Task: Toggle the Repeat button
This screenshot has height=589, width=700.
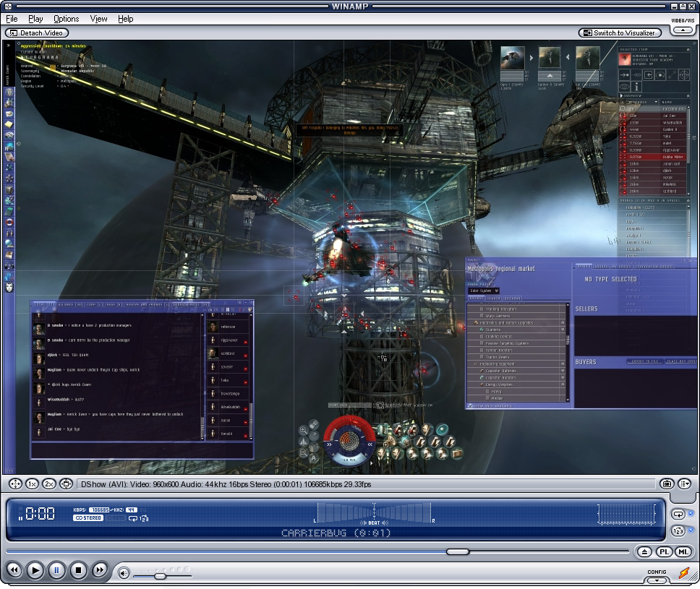Action: 678,515
